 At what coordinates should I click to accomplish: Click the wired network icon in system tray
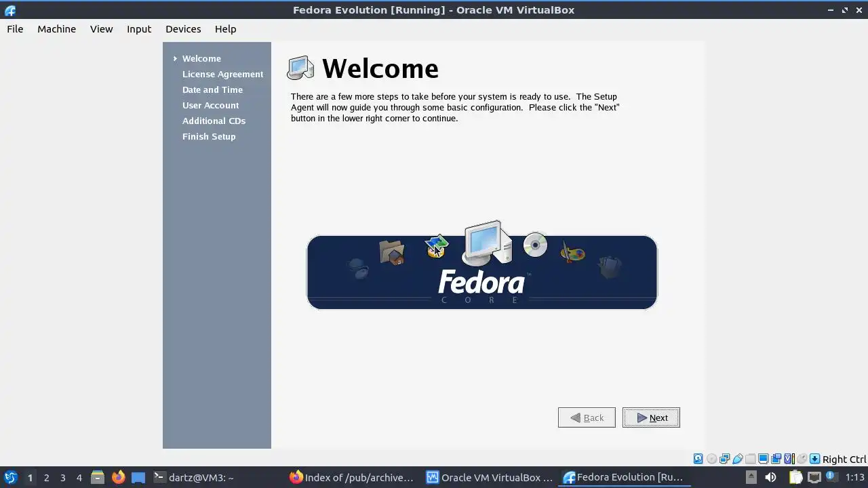click(x=814, y=477)
